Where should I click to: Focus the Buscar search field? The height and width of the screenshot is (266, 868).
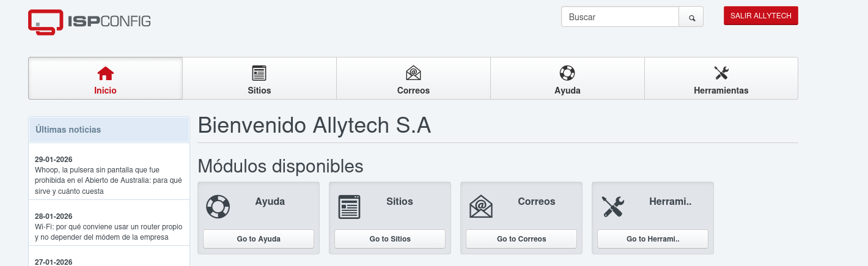pyautogui.click(x=620, y=17)
